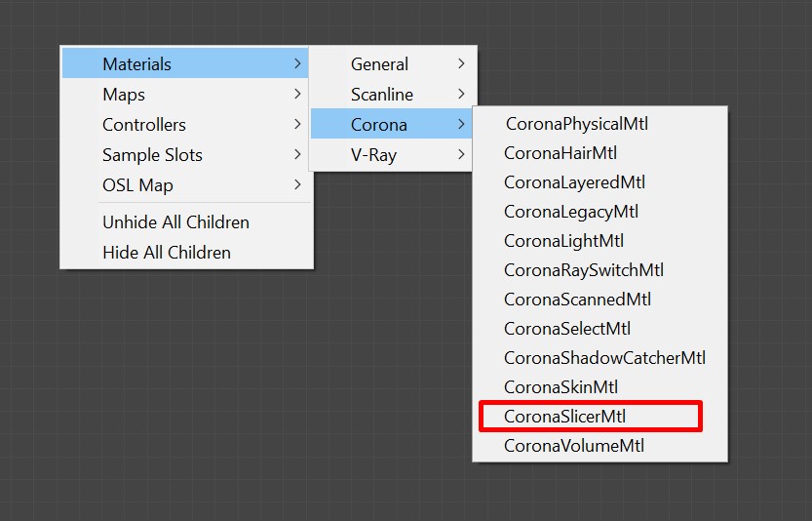Viewport: 812px width, 521px height.
Task: Create a CoronaSkinMtl material
Action: click(599, 387)
